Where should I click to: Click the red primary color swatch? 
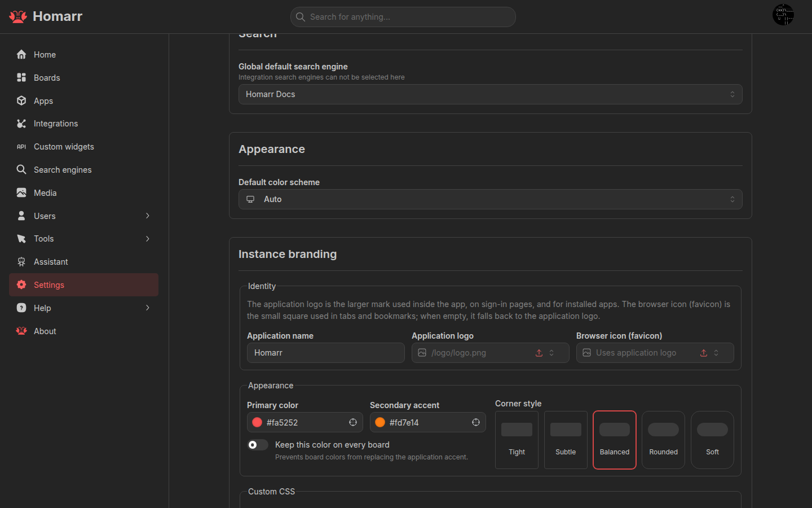[257, 422]
